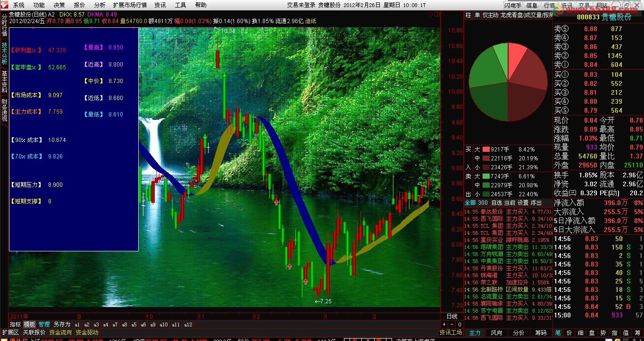Click 另存为 to save template
This screenshot has width=644, height=341.
pyautogui.click(x=62, y=324)
